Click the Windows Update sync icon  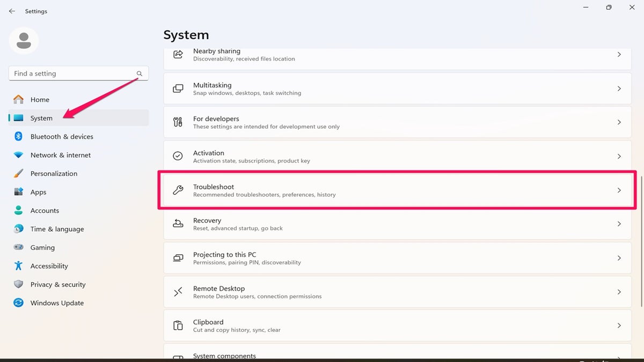[19, 303]
